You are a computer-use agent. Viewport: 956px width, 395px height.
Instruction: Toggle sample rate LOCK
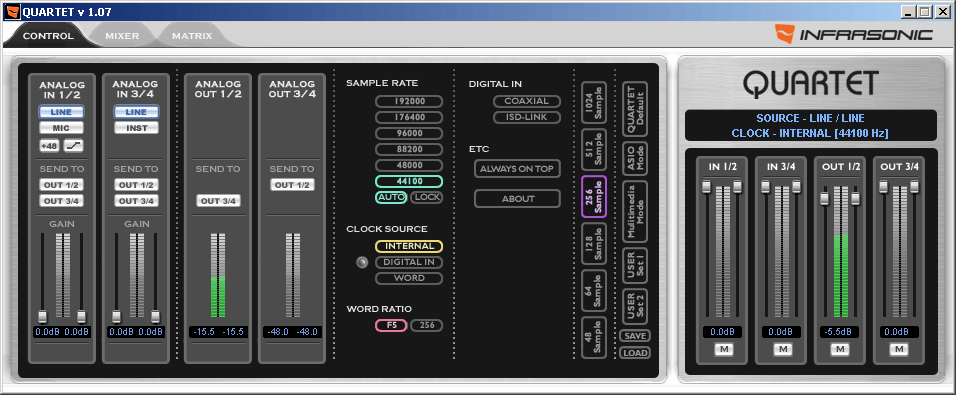coord(426,197)
